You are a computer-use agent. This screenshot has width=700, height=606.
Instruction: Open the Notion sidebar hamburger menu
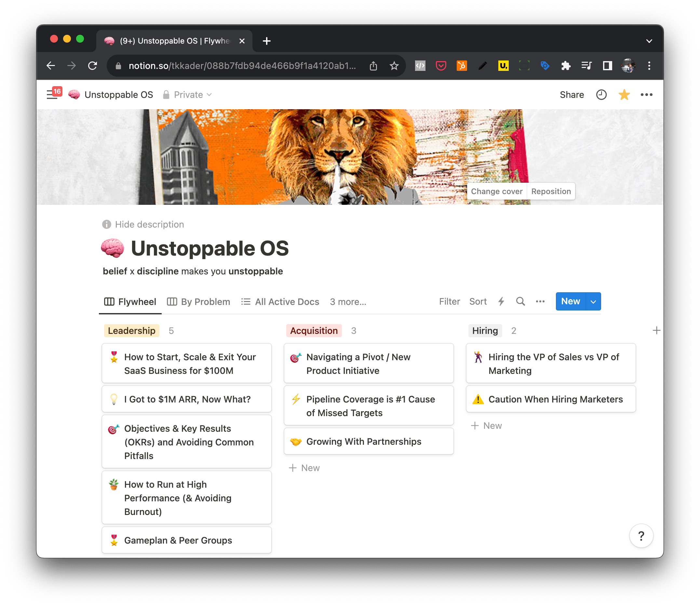coord(52,94)
